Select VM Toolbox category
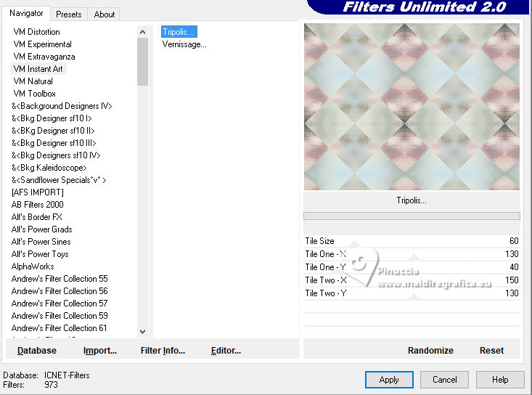Screen dimensions: 532x395 (x=34, y=94)
